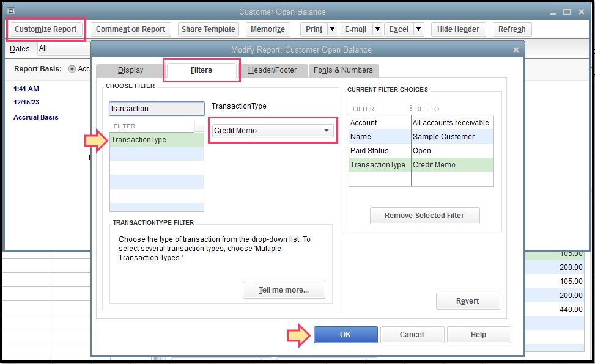Click the Hide Header button
595x364 pixels.
pyautogui.click(x=458, y=29)
